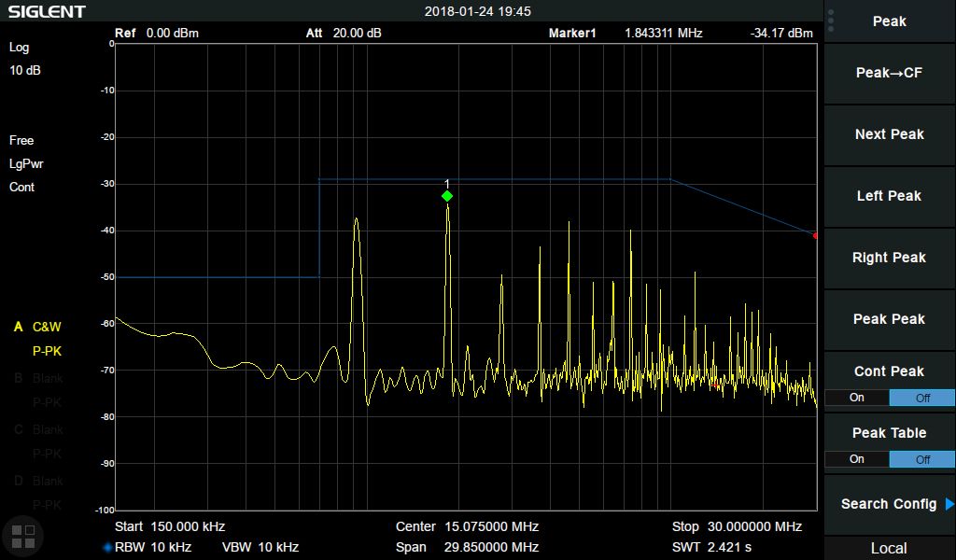Select the green Marker 1 diamond on trace
The width and height of the screenshot is (956, 560).
point(447,196)
